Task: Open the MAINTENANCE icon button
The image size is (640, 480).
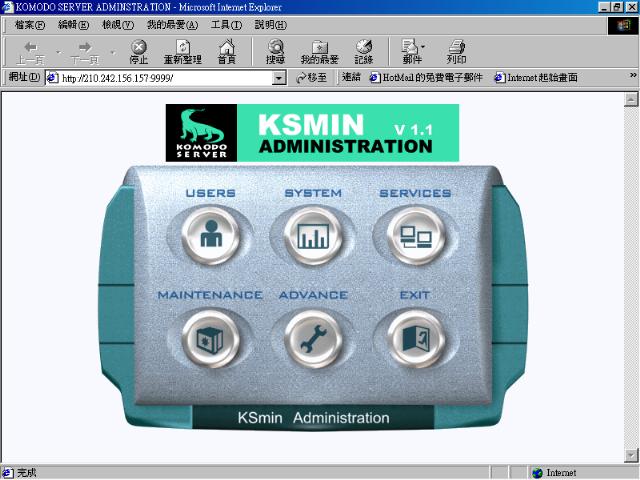Action: point(211,340)
